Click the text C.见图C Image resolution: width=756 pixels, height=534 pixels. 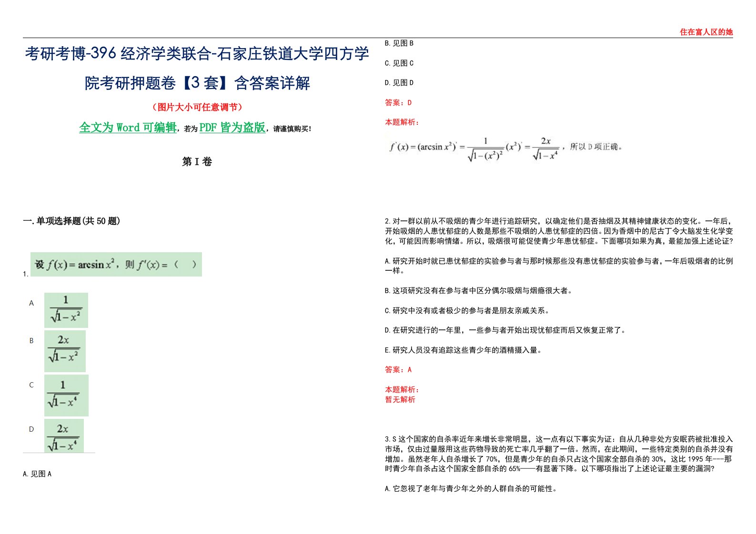click(399, 63)
